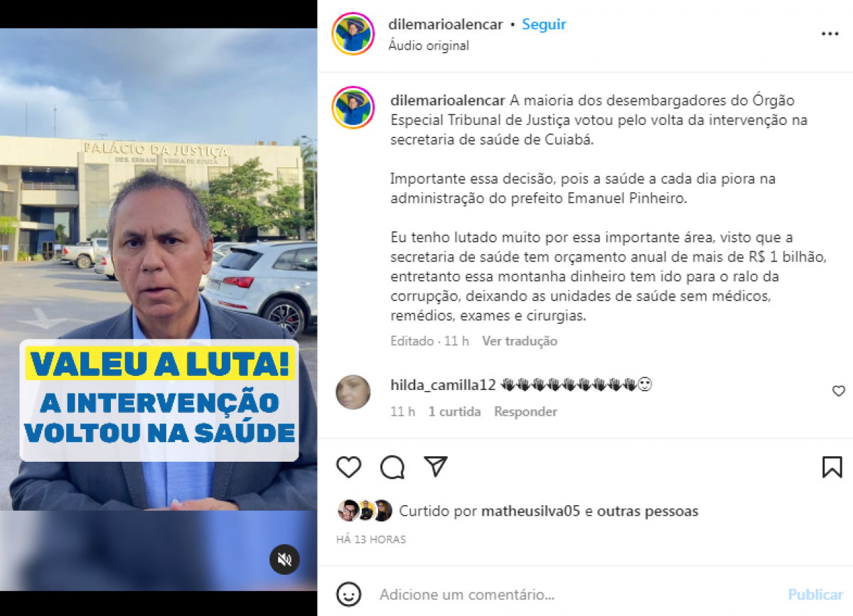The height and width of the screenshot is (616, 853).
Task: Like hilda_camilla12's comment
Action: click(x=839, y=391)
